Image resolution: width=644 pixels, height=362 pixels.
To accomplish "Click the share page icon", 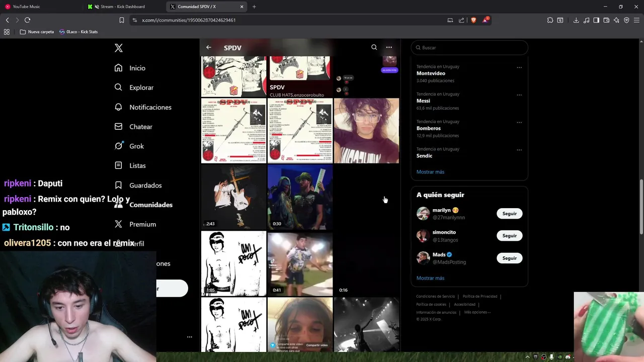I will point(461,20).
